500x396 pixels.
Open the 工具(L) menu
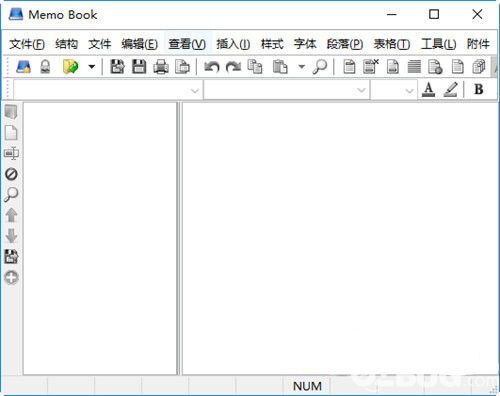[438, 44]
